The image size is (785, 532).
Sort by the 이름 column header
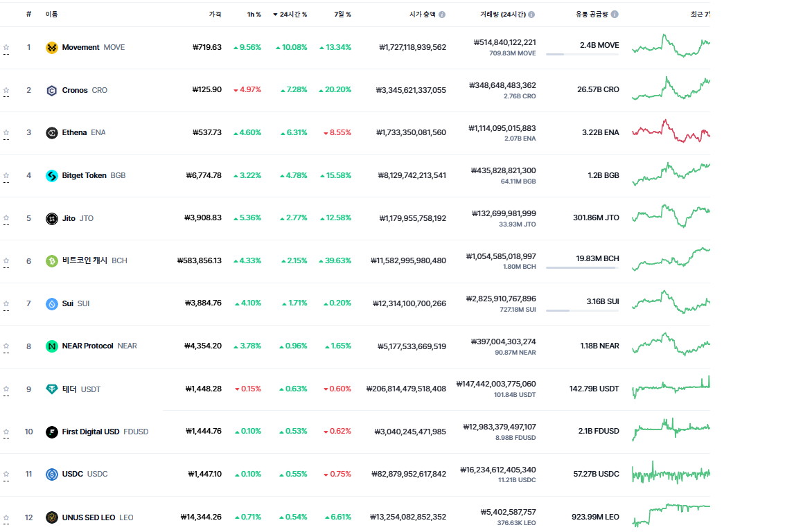51,15
